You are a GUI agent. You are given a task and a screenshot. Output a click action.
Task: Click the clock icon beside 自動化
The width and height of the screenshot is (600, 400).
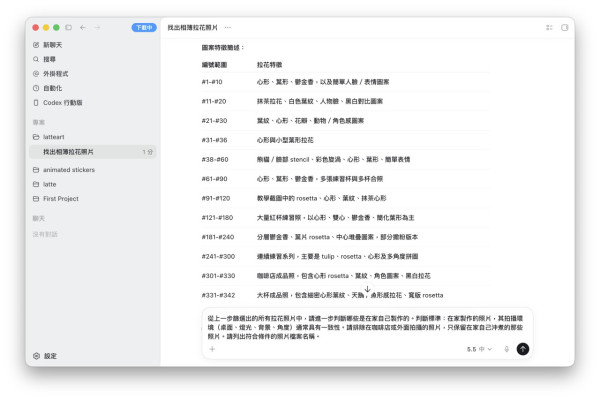[36, 88]
